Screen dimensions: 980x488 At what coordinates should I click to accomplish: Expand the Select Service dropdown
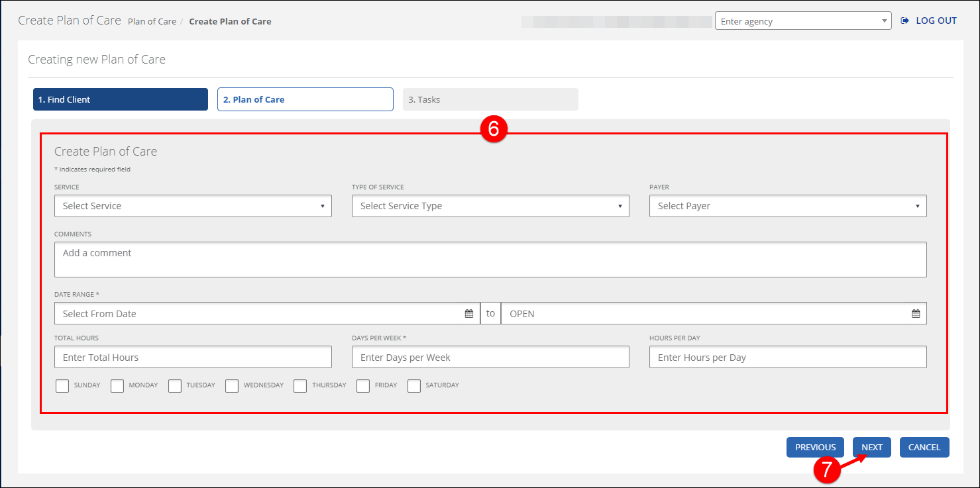point(193,206)
